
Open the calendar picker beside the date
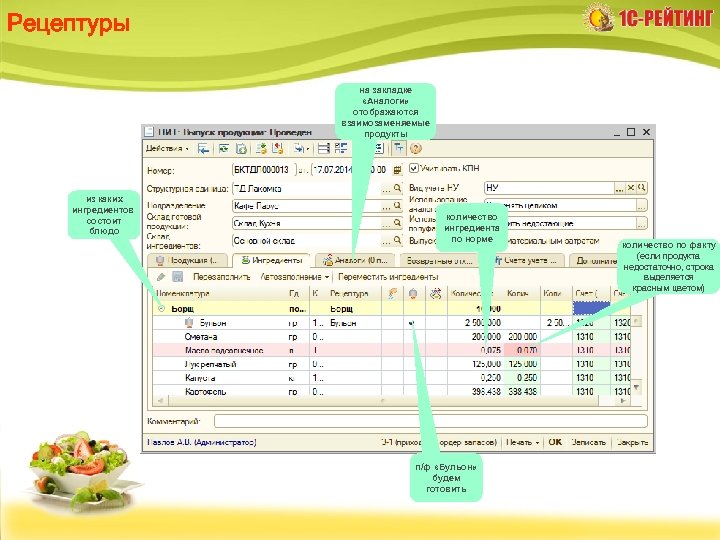[397, 170]
